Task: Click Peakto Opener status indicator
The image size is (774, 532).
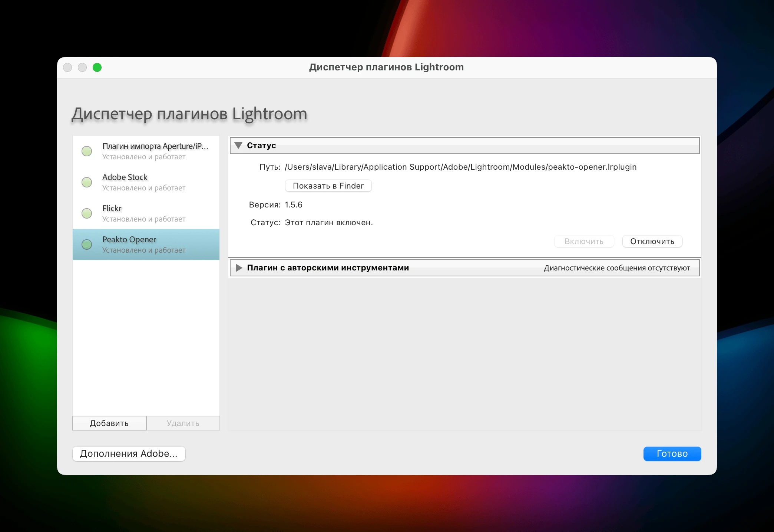Action: (x=87, y=245)
